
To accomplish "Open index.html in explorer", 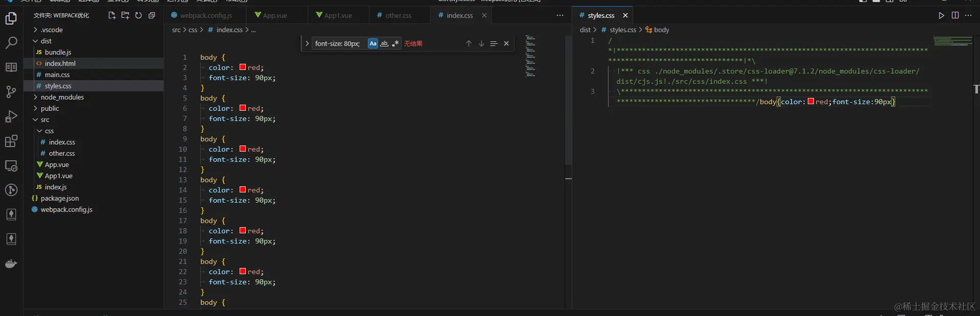I will click(x=94, y=63).
